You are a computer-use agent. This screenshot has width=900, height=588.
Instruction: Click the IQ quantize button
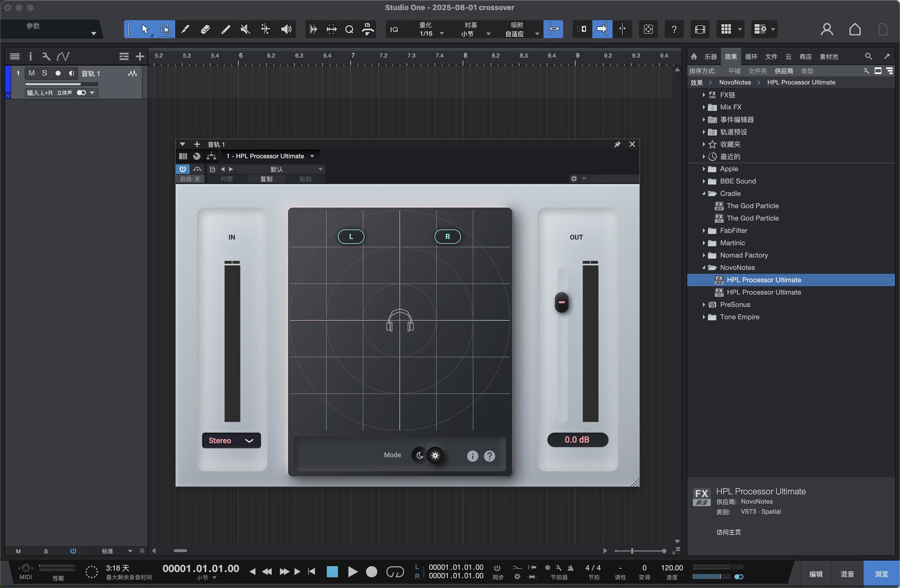(394, 29)
